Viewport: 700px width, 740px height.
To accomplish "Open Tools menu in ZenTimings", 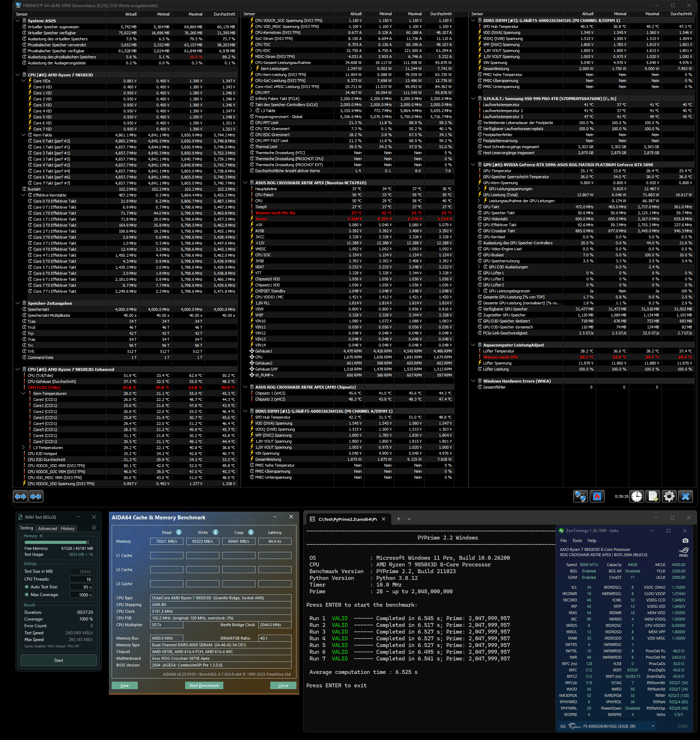I will point(577,540).
